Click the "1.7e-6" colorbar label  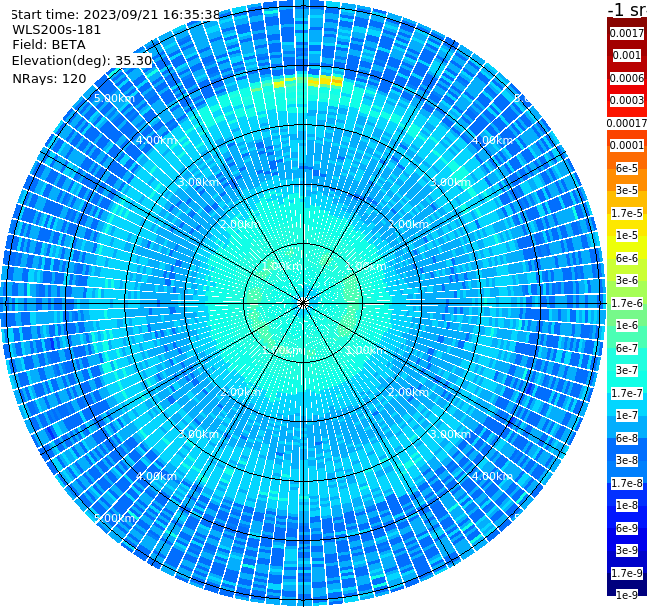(x=627, y=303)
